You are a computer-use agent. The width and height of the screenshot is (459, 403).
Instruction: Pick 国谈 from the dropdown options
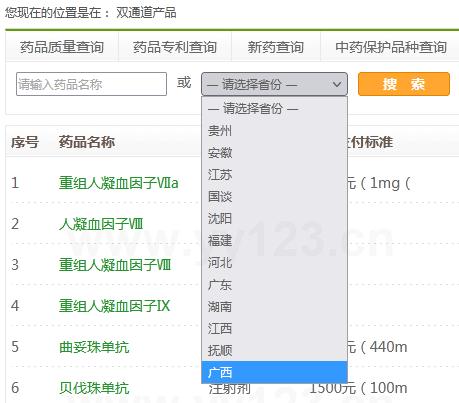(x=274, y=197)
